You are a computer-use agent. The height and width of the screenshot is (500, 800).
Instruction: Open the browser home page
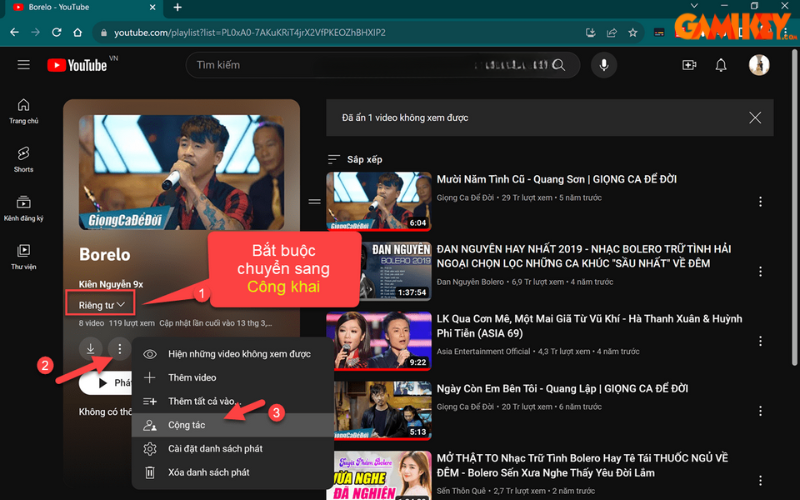(x=78, y=32)
